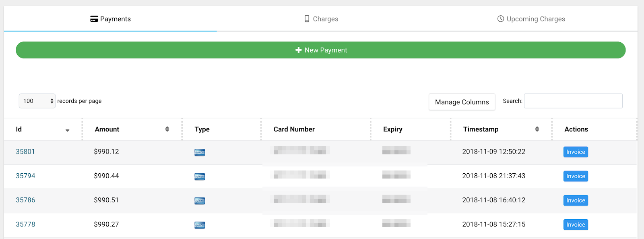
Task: Sort the table by Timestamp column arrows
Action: [x=537, y=129]
